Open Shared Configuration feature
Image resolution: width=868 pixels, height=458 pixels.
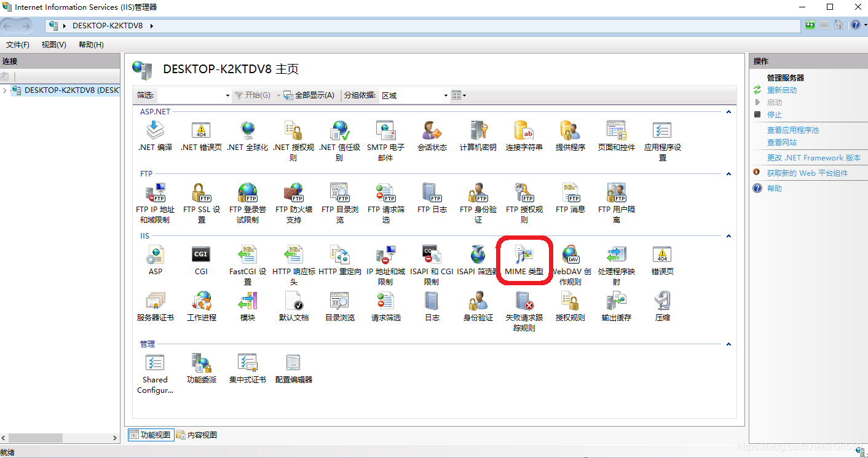[x=156, y=374]
